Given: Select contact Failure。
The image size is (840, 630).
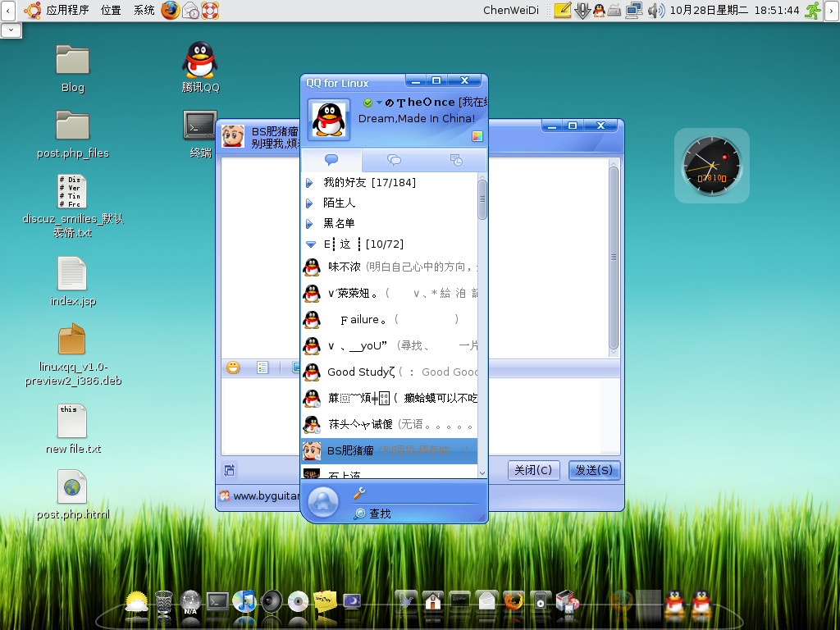Looking at the screenshot, I should [x=389, y=319].
